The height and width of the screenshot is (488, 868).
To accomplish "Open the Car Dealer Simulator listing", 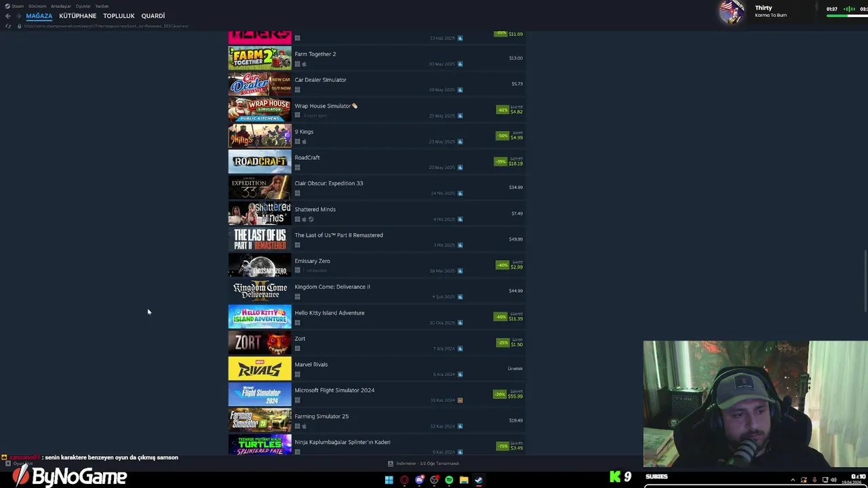I will click(x=377, y=84).
